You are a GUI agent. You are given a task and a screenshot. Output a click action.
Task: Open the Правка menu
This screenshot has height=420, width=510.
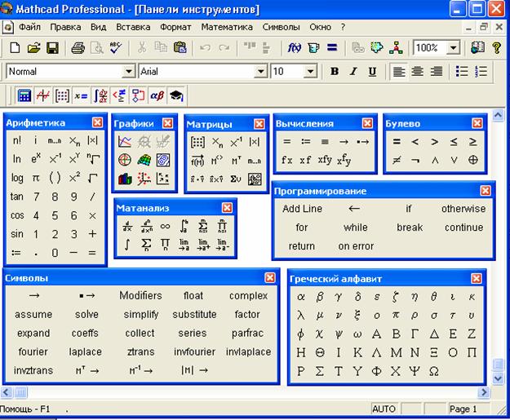(x=65, y=27)
